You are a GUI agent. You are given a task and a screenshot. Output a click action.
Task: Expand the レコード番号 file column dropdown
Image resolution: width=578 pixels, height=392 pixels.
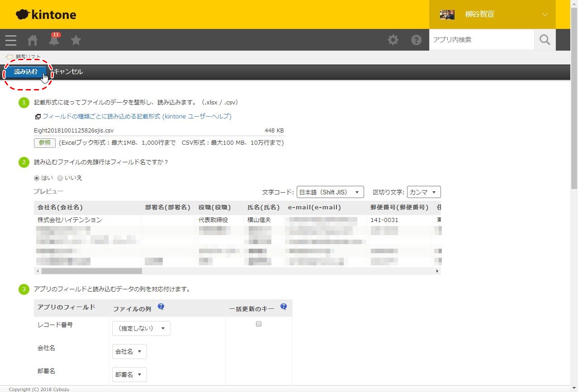coord(141,329)
